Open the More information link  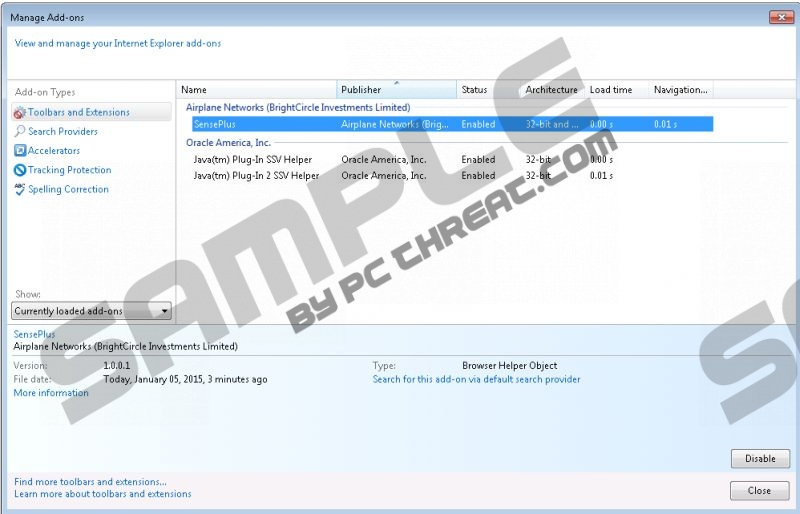[51, 393]
